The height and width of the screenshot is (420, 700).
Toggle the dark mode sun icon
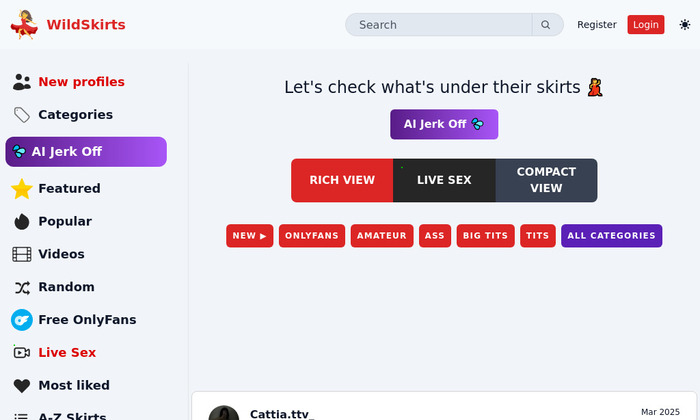pyautogui.click(x=684, y=25)
